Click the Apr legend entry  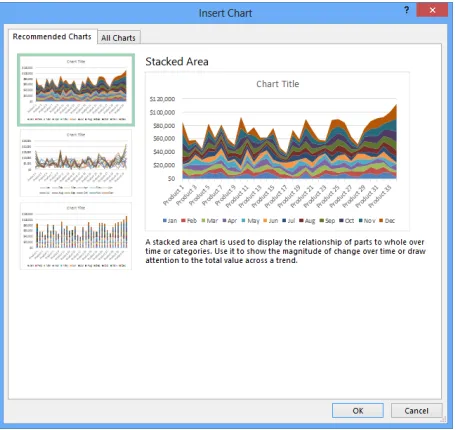click(230, 221)
